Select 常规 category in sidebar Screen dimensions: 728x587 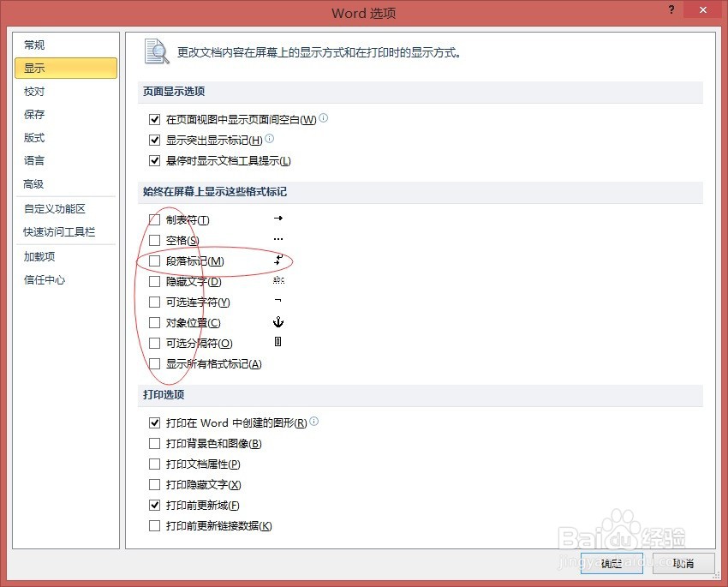(x=65, y=45)
